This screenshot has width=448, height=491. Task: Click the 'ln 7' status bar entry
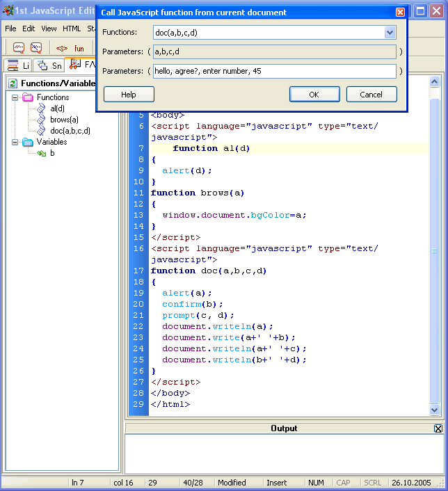tap(78, 483)
